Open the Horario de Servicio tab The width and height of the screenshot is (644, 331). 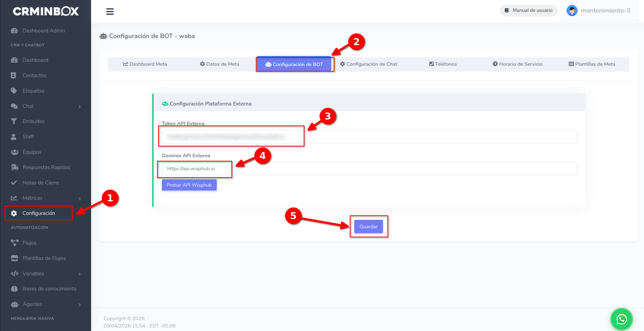point(517,64)
